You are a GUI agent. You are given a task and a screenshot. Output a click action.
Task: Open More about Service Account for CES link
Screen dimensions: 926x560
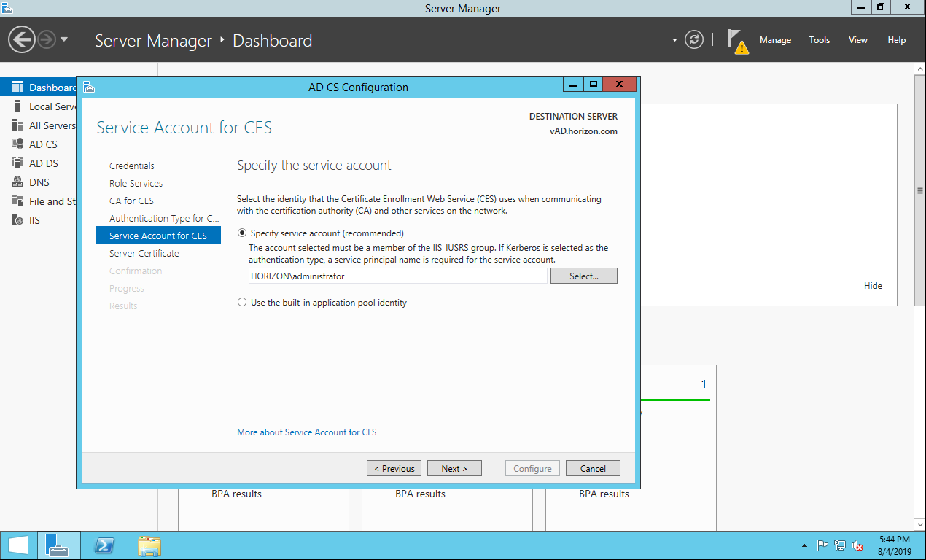pos(307,432)
